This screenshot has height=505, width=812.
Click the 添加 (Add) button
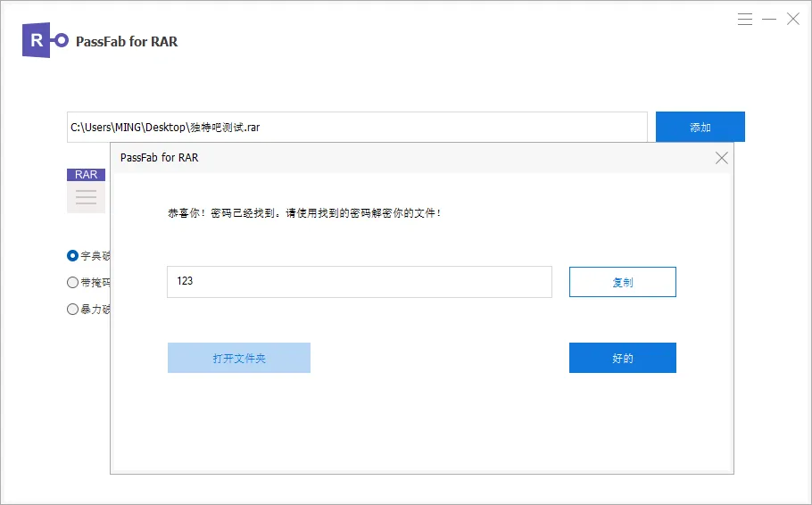pyautogui.click(x=700, y=127)
